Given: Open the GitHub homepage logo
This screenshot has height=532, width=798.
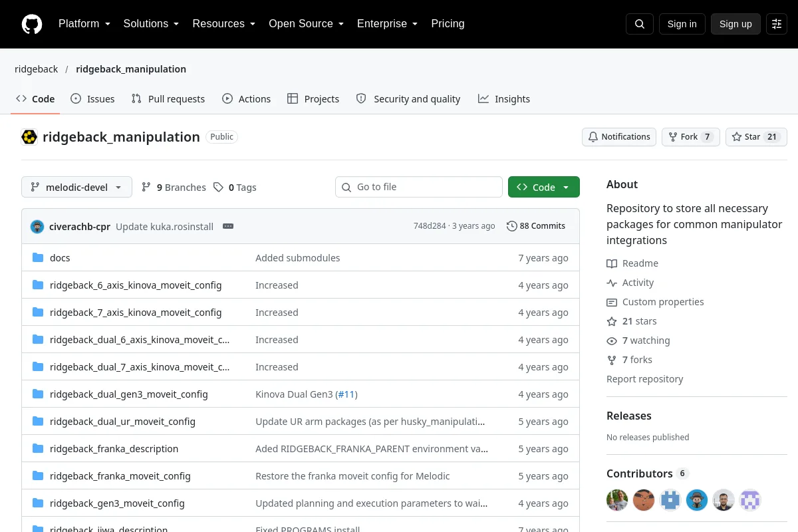Looking at the screenshot, I should click(x=32, y=24).
